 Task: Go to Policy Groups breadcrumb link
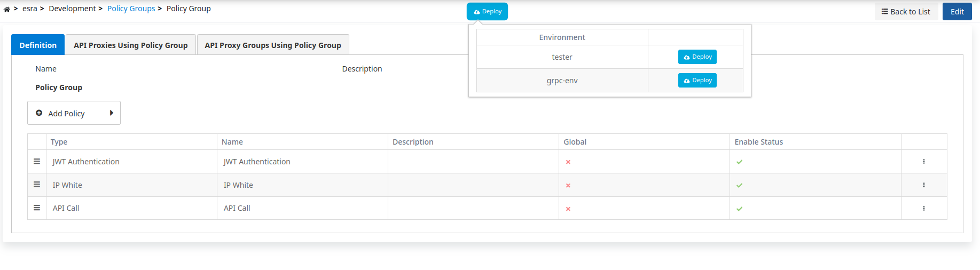(x=131, y=9)
